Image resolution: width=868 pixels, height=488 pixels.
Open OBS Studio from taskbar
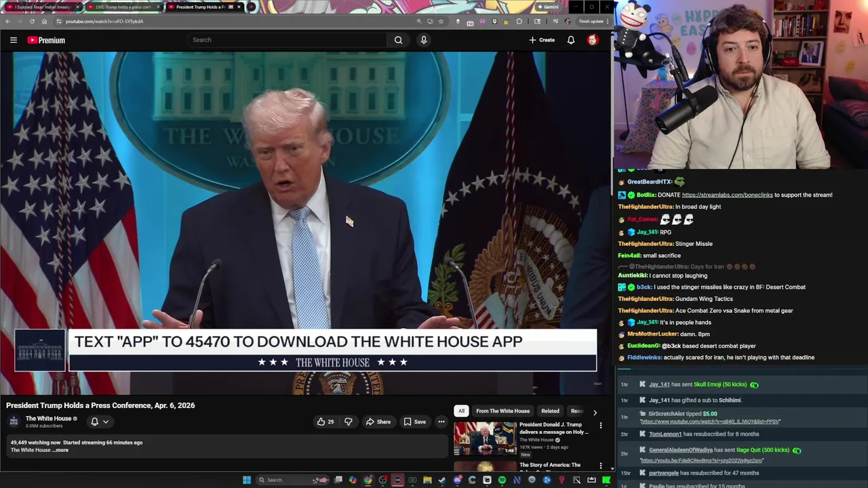click(382, 480)
